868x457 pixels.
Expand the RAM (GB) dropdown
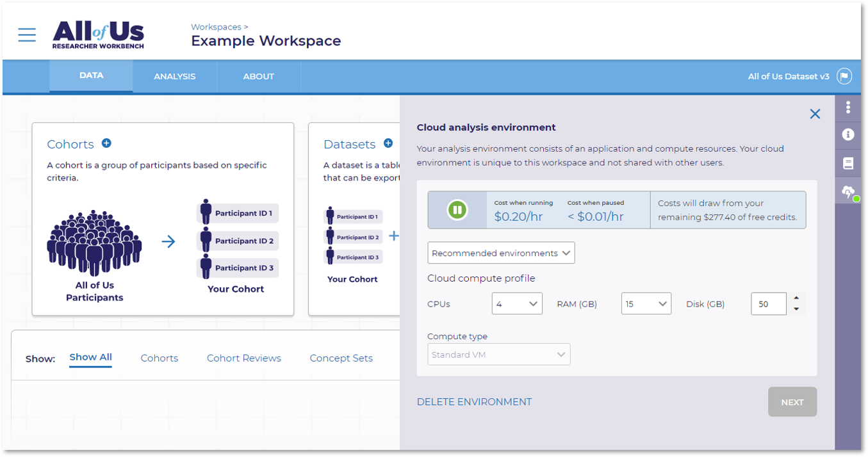point(646,304)
